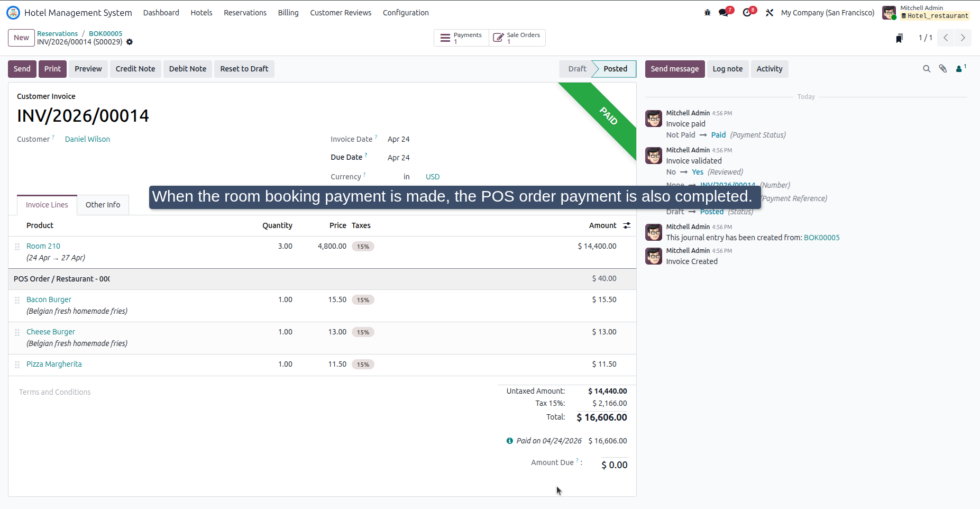Click the POS Order / Restaurant section row
This screenshot has width=980, height=509.
[x=322, y=279]
